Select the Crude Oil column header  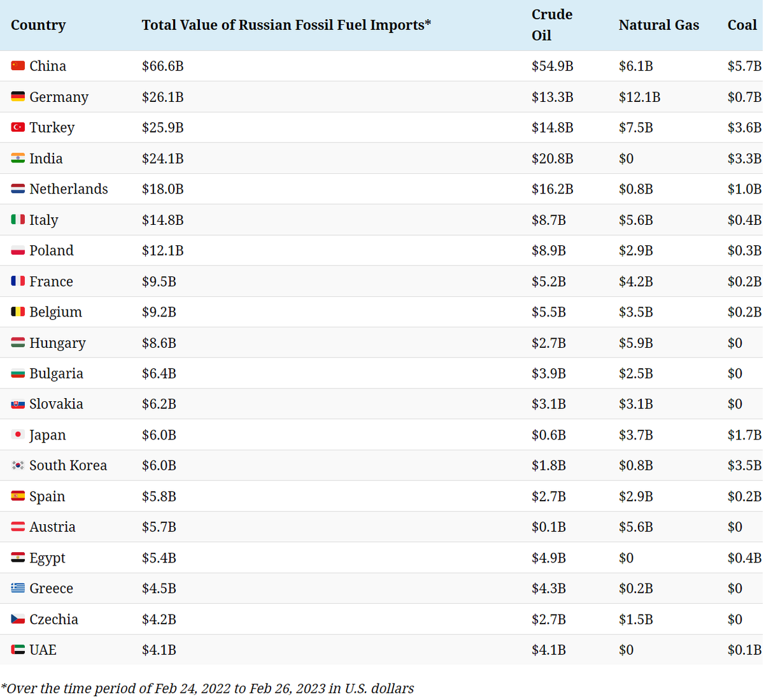pos(552,25)
